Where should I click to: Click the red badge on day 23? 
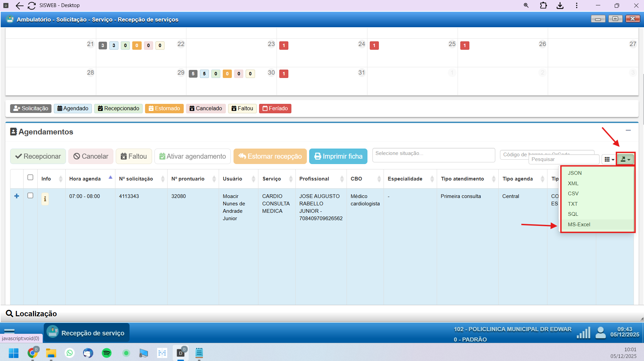[284, 45]
